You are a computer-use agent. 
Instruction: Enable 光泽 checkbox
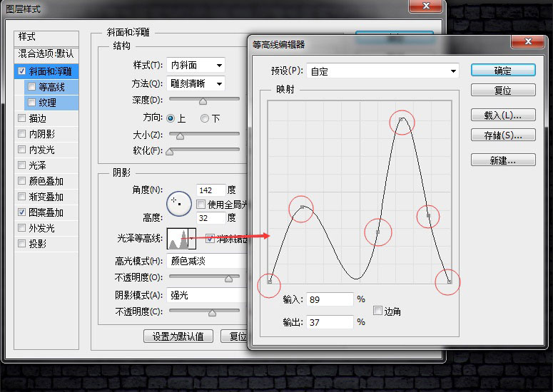22,165
